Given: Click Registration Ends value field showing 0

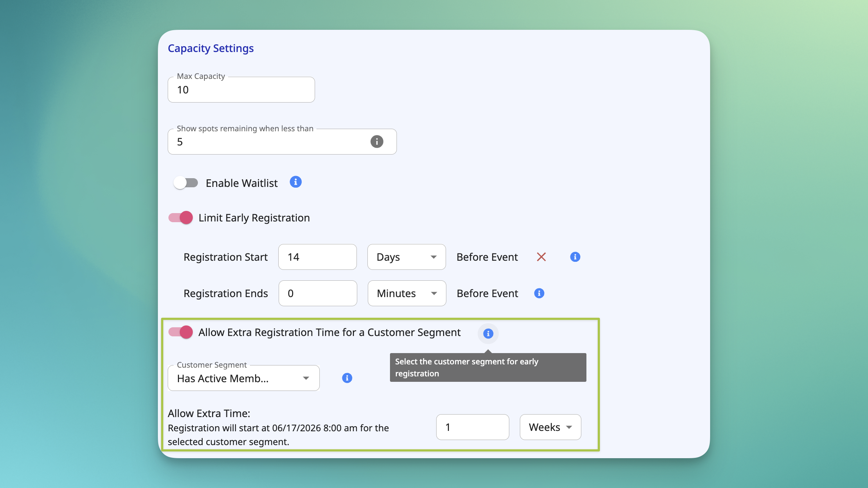Looking at the screenshot, I should point(318,293).
